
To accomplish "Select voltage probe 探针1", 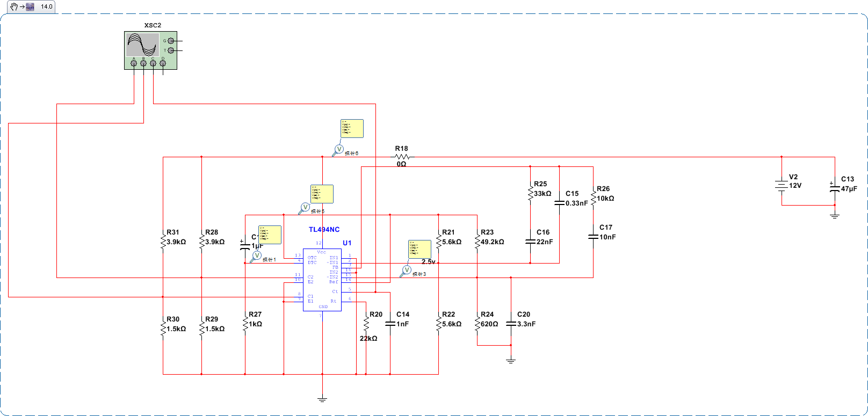I will 256,256.
